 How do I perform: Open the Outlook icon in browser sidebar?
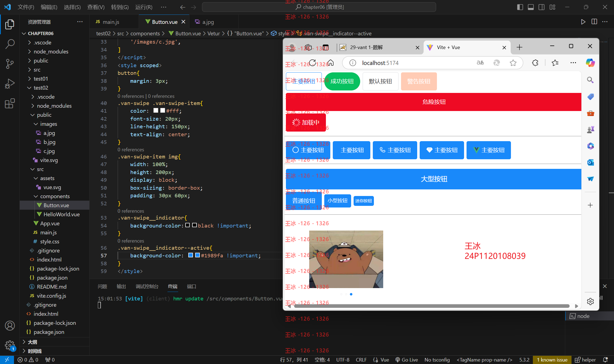[x=590, y=163]
